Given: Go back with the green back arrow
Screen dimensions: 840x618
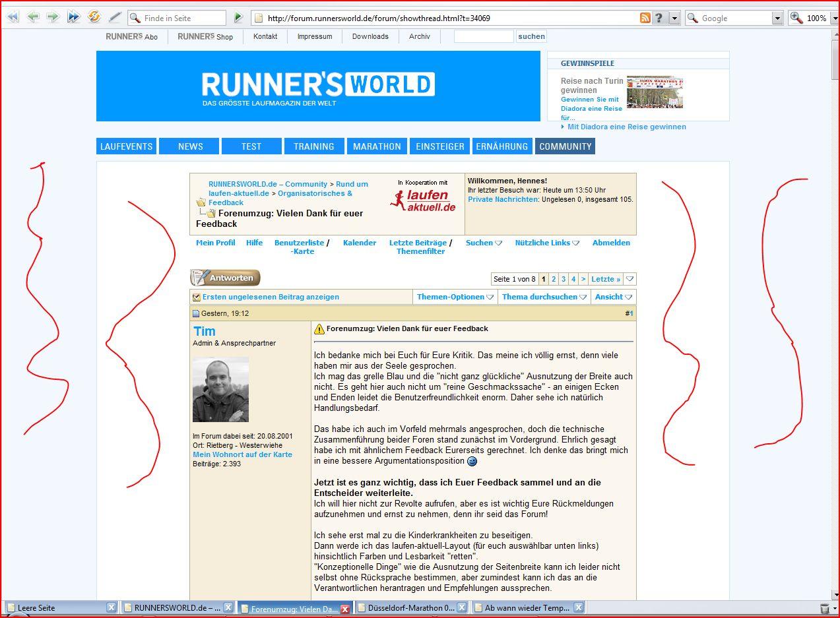Looking at the screenshot, I should 32,18.
